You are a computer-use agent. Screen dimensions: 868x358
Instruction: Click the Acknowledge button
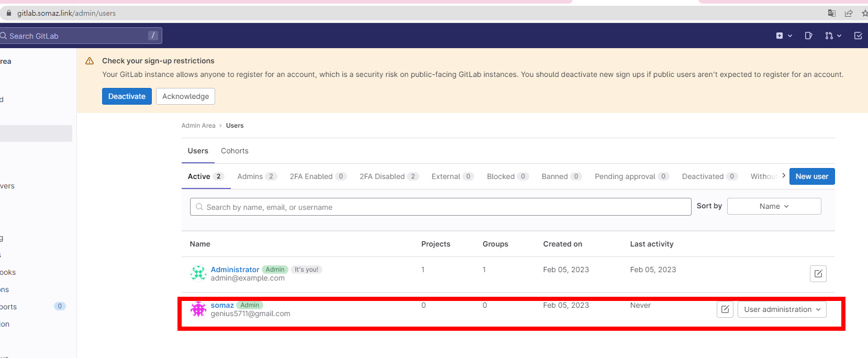coord(185,96)
